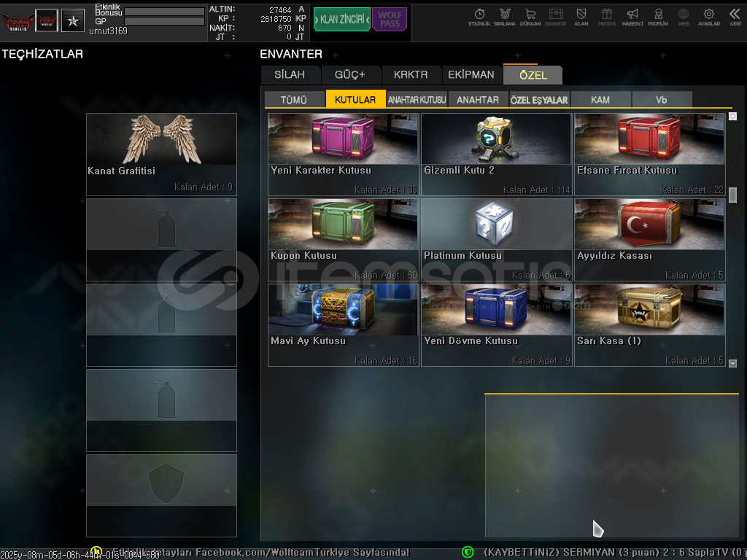
Task: Switch to the EKİPMAN inventory tab
Action: click(x=471, y=75)
